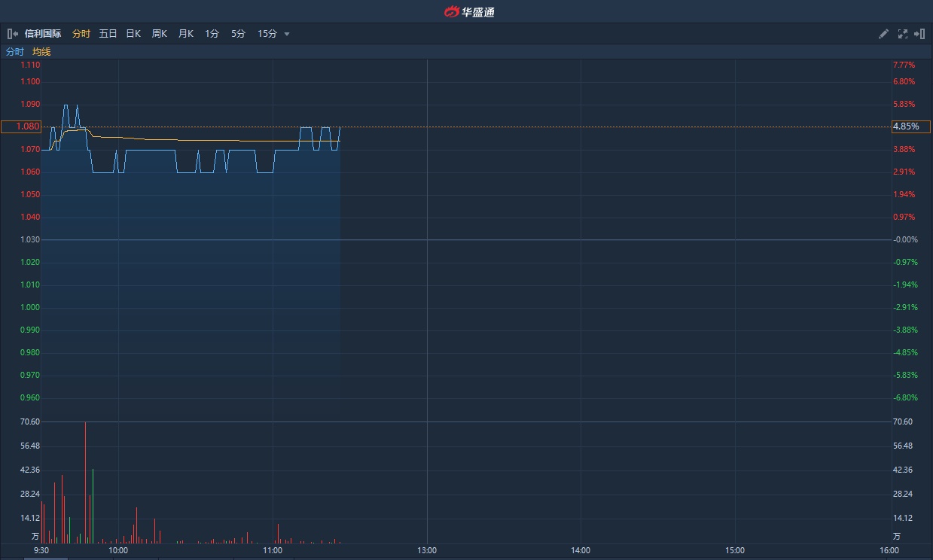The image size is (933, 560).
Task: Select the 15分 fifteen-minute interval
Action: [x=267, y=34]
